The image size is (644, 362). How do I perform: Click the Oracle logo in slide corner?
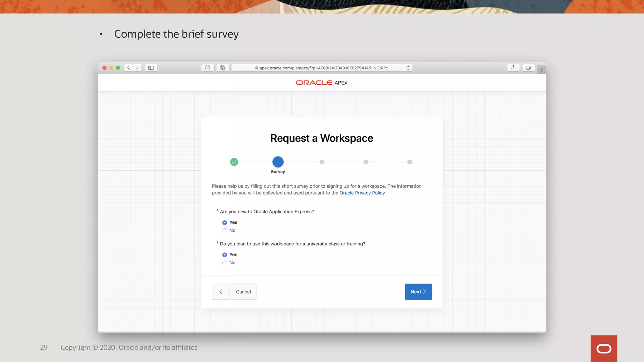click(x=604, y=348)
